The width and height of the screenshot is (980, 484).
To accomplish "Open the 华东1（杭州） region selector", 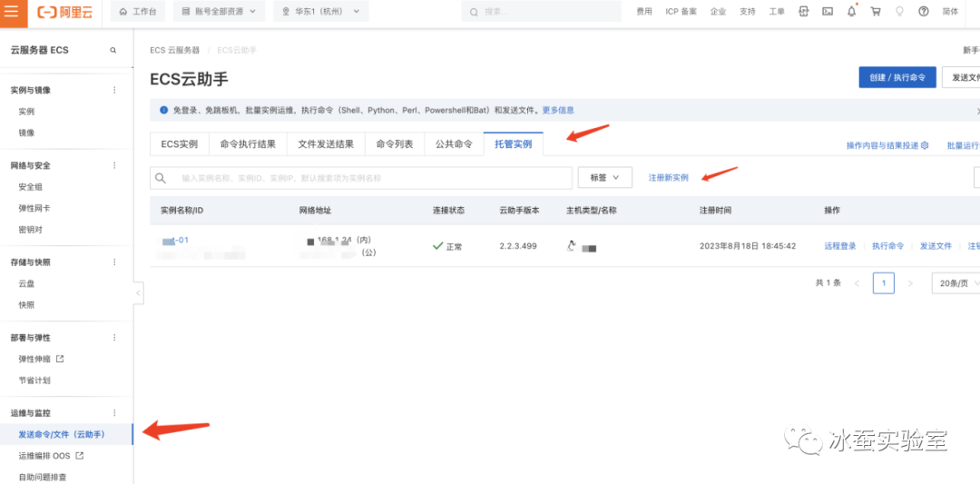I will 320,12.
